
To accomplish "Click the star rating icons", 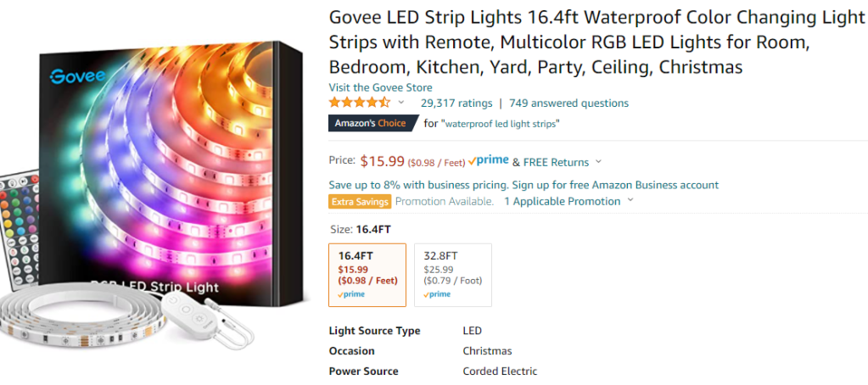I will click(x=360, y=103).
